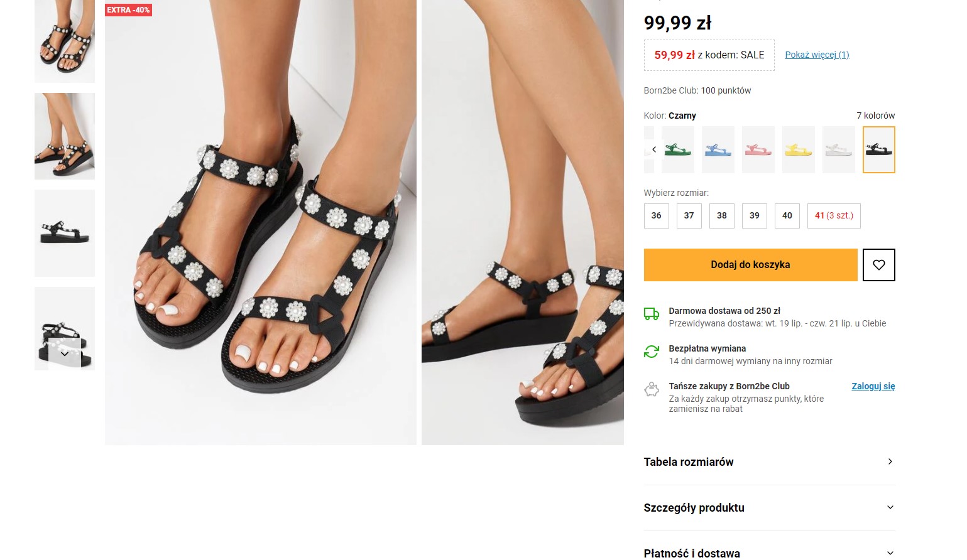The width and height of the screenshot is (967, 560).
Task: Expand the Płatność i dostawa section
Action: point(769,552)
